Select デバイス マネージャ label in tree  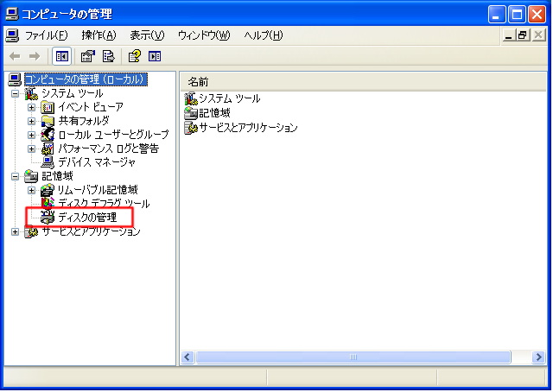point(97,162)
